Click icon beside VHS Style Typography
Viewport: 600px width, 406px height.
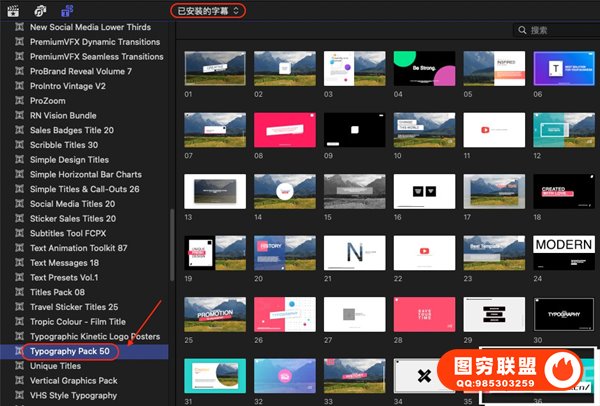pos(21,396)
